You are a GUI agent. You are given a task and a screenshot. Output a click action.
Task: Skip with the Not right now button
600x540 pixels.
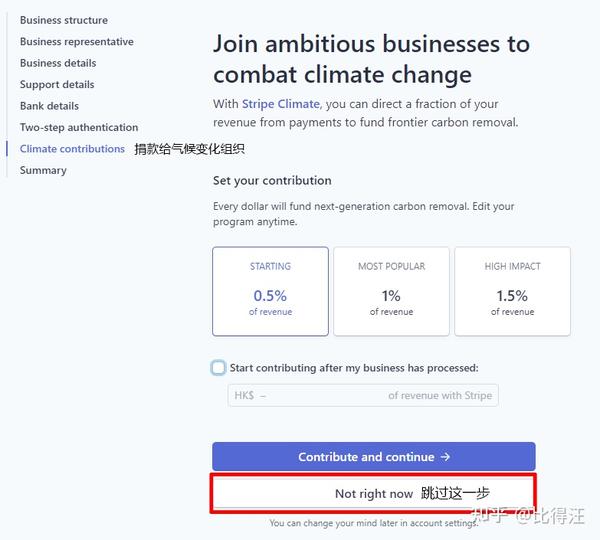click(373, 494)
